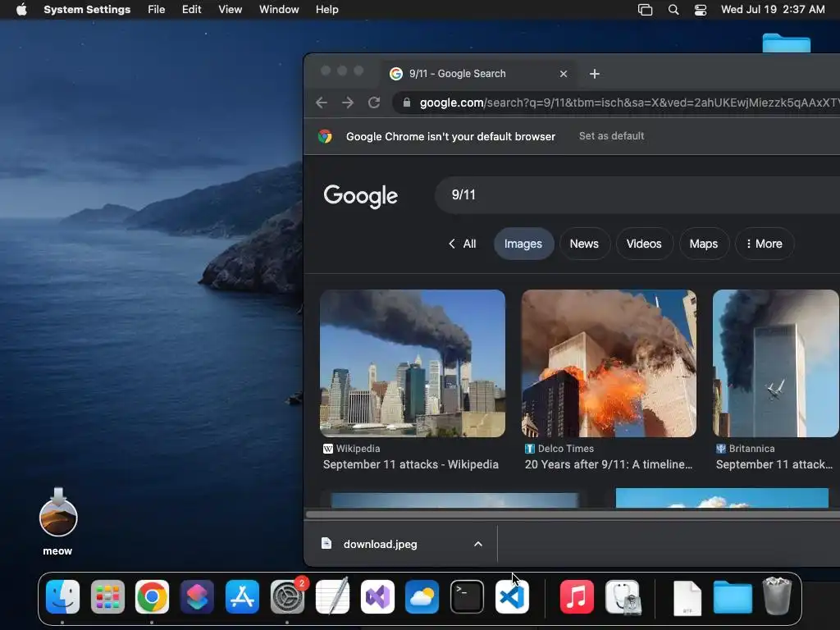This screenshot has height=630, width=840.
Task: Open the Window menu
Action: pos(279,10)
